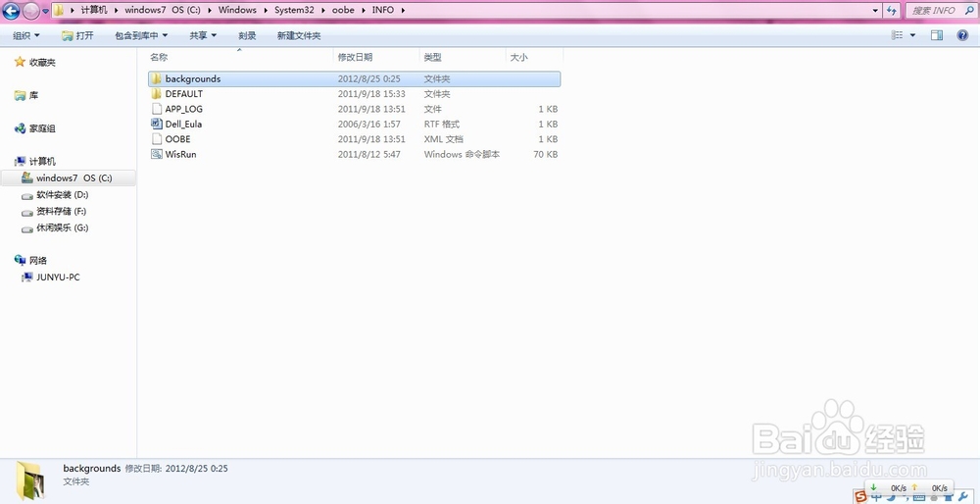The height and width of the screenshot is (504, 980).
Task: Open the 组织 menu
Action: coord(26,35)
